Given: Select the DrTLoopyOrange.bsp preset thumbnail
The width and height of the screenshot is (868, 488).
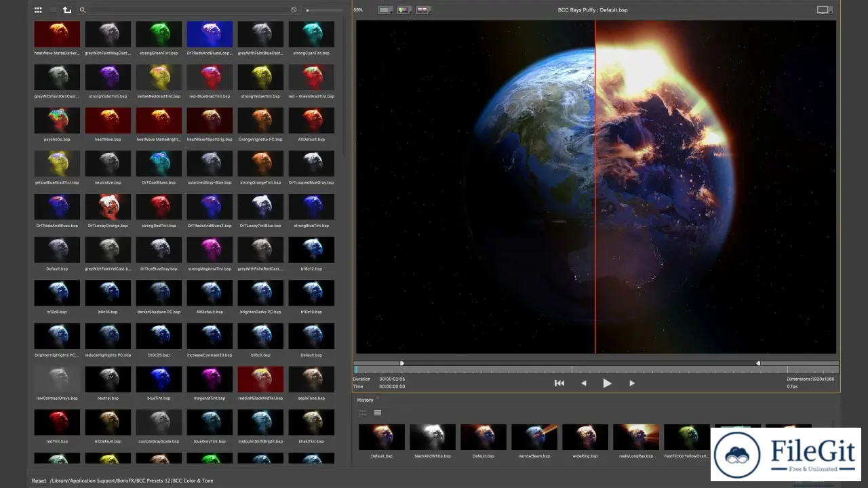Looking at the screenshot, I should pos(108,207).
